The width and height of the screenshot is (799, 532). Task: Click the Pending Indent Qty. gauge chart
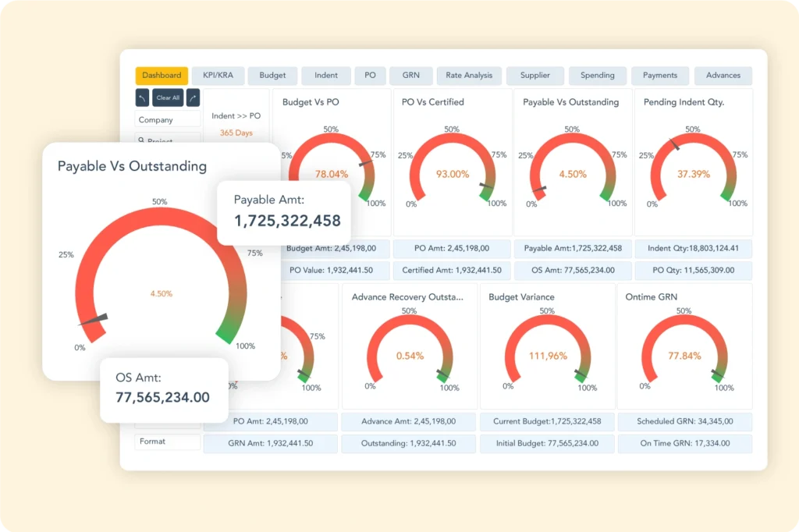point(693,168)
